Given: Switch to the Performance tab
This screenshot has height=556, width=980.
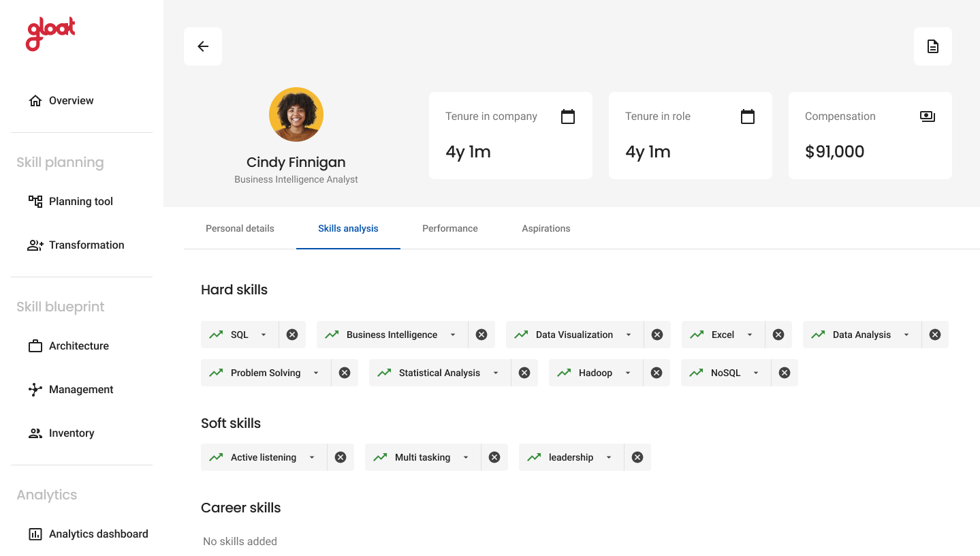Looking at the screenshot, I should (450, 229).
